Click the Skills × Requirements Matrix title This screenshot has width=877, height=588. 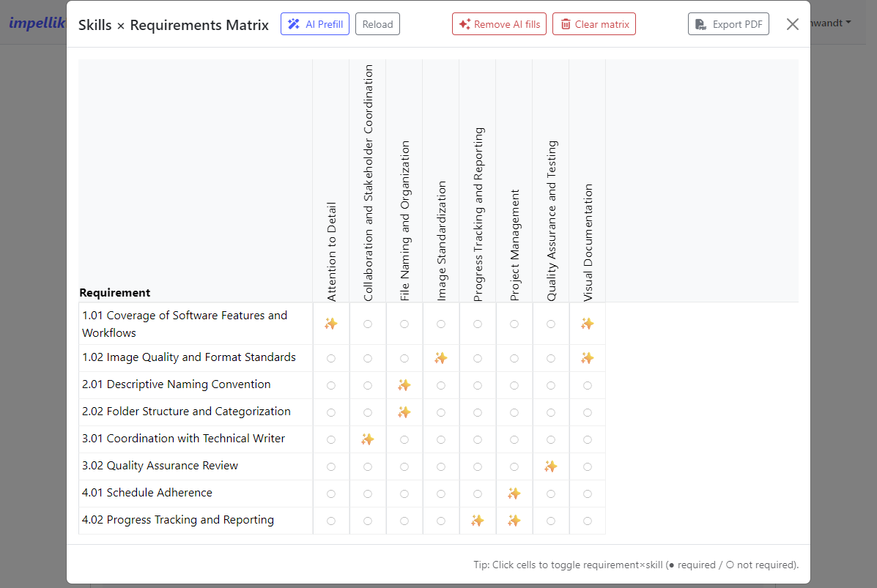174,25
